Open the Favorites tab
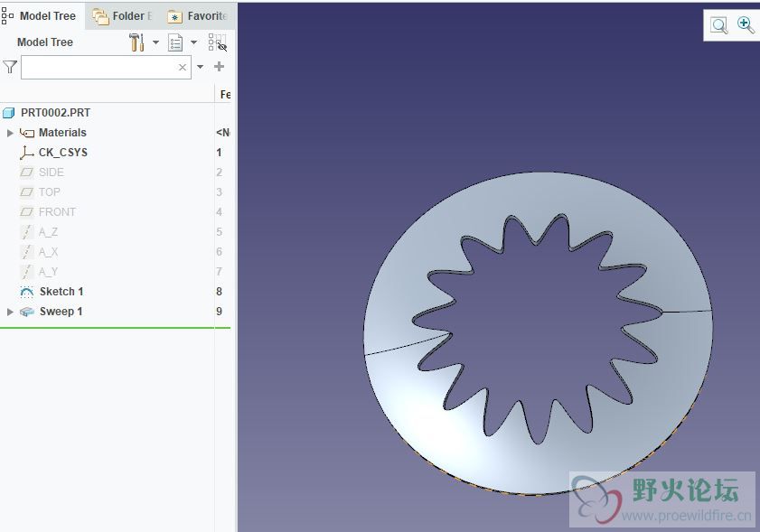This screenshot has height=532, width=760. pos(198,16)
